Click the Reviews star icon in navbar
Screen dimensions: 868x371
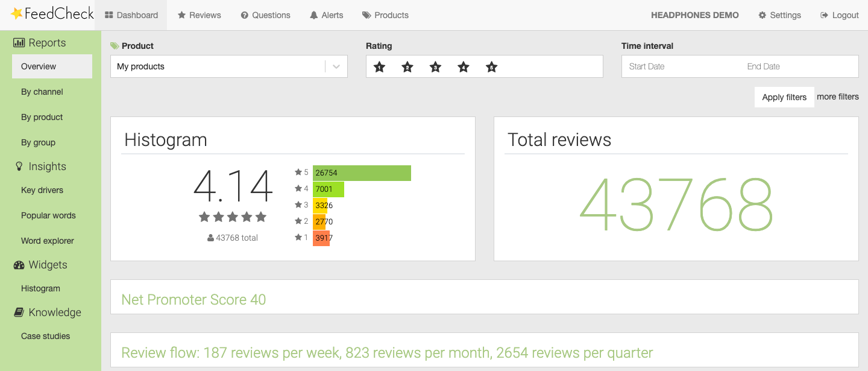point(181,15)
